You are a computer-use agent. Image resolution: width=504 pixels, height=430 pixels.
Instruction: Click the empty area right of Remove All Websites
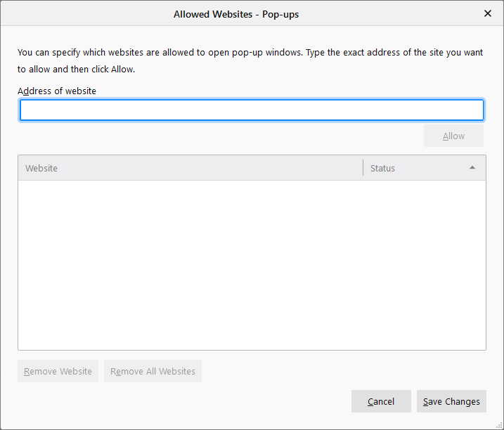coord(337,371)
